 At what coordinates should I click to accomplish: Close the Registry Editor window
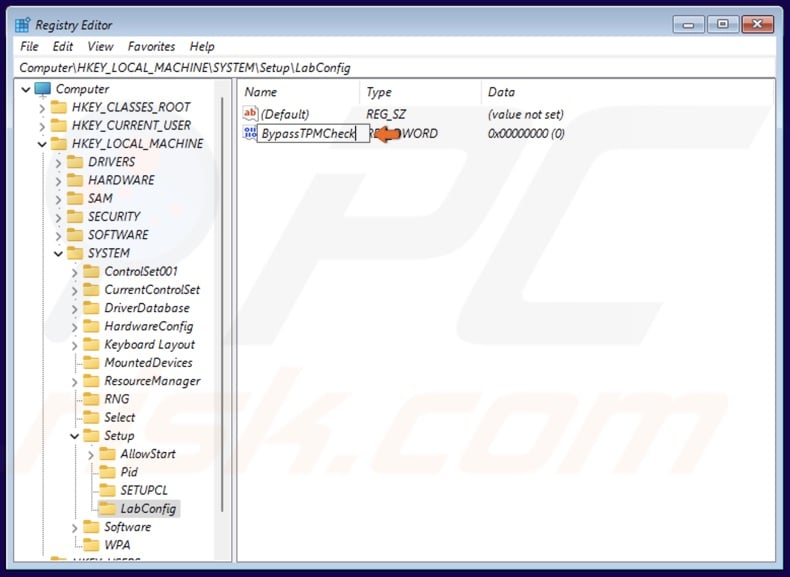tap(757, 24)
